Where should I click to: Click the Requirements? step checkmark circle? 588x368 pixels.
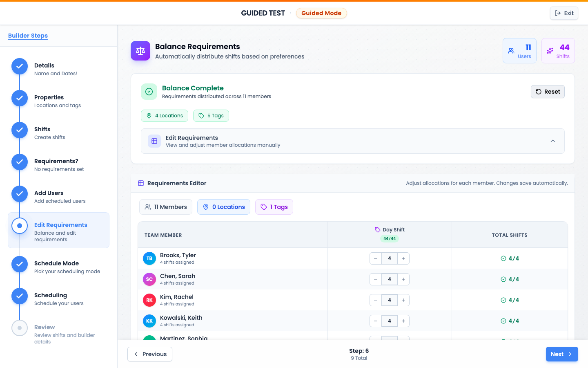pos(20,162)
